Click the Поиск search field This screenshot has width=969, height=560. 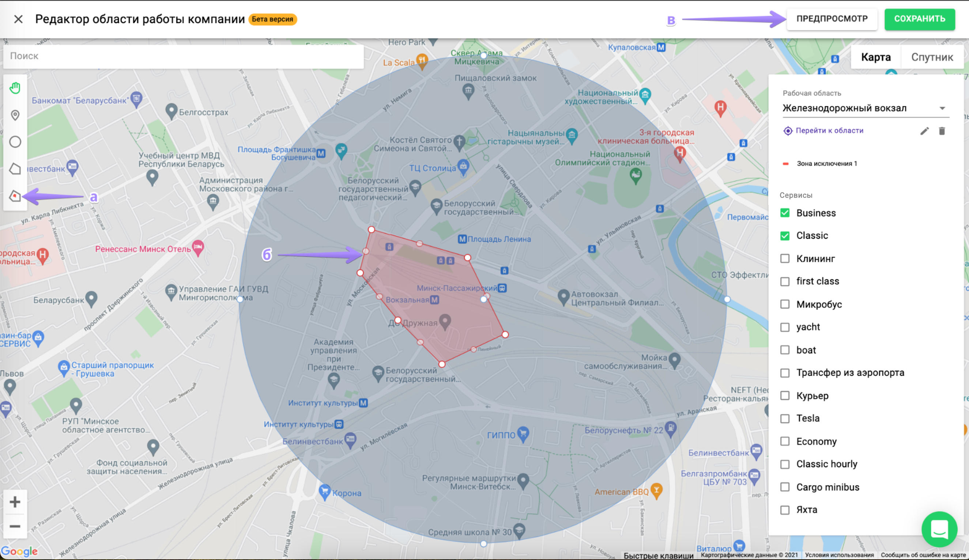click(x=183, y=56)
